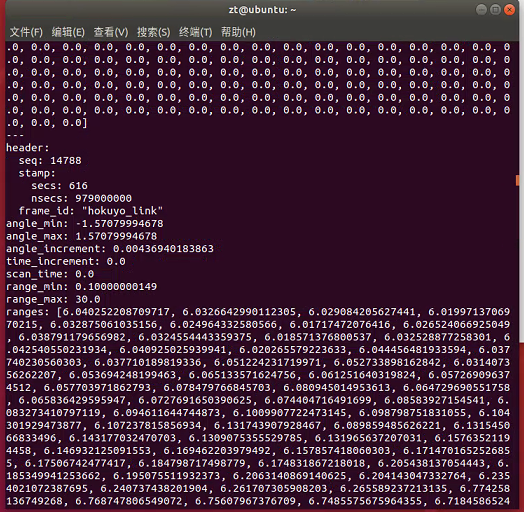Click the window title zt@ubuntu: ~
Viewport: 524px width, 512px height.
pyautogui.click(x=262, y=10)
